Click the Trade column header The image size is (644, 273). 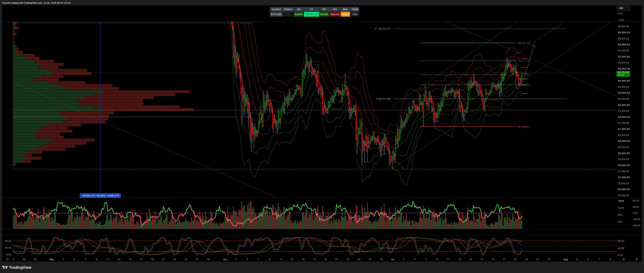pos(354,9)
